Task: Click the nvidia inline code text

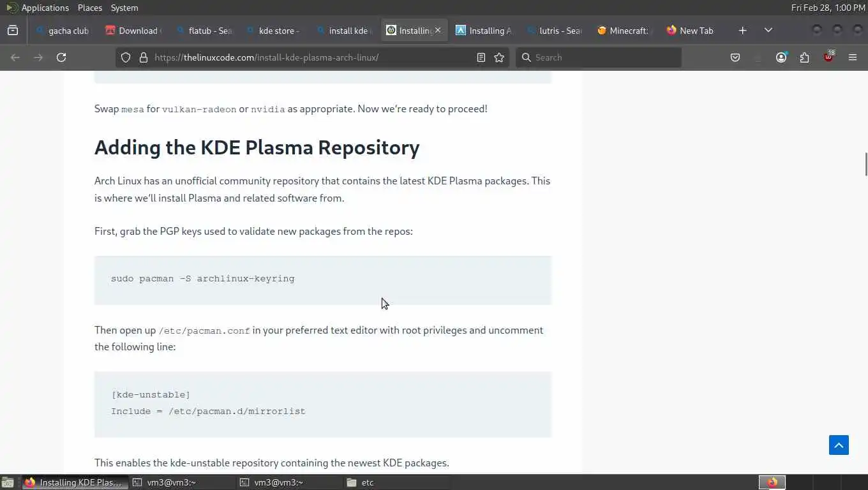Action: (x=268, y=109)
